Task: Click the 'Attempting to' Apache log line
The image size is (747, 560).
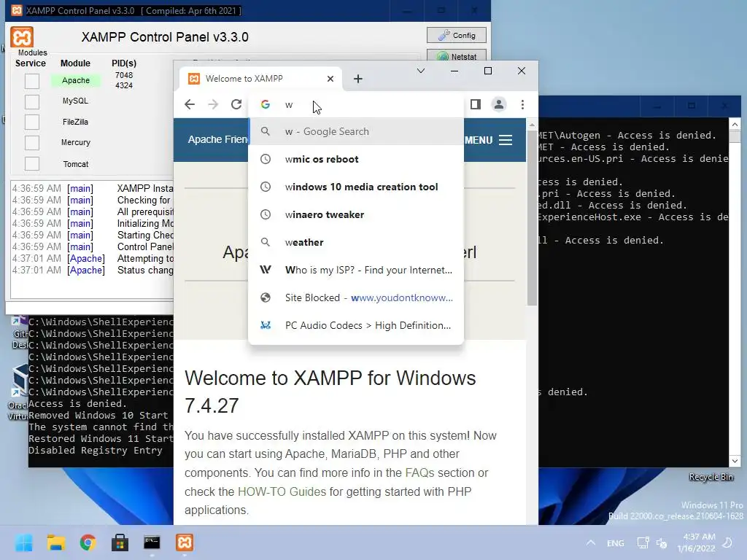Action: [93, 259]
